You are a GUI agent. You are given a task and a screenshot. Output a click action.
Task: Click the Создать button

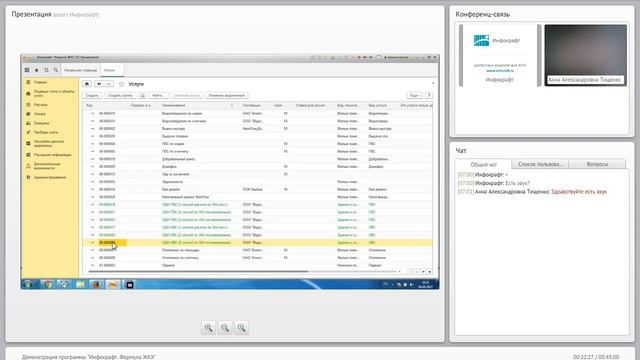pyautogui.click(x=93, y=96)
